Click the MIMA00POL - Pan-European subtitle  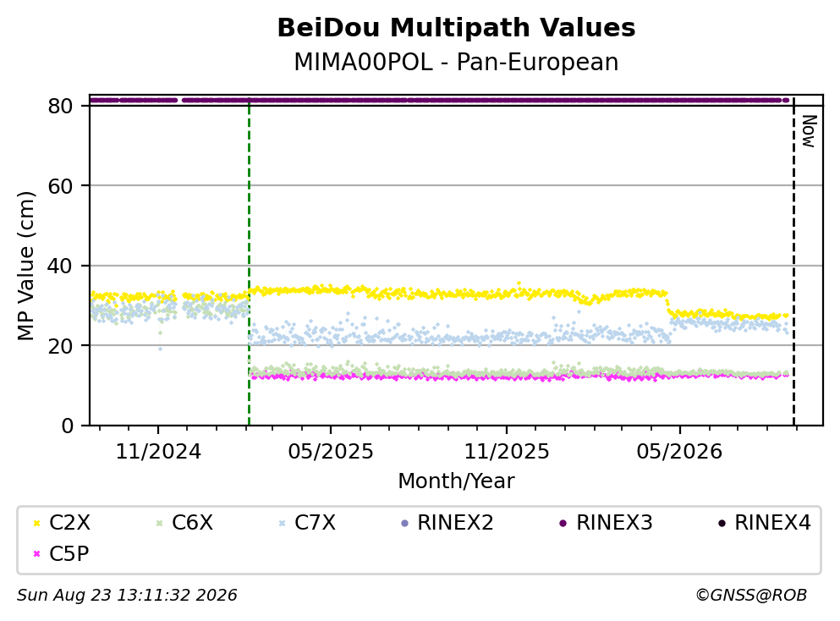(456, 62)
